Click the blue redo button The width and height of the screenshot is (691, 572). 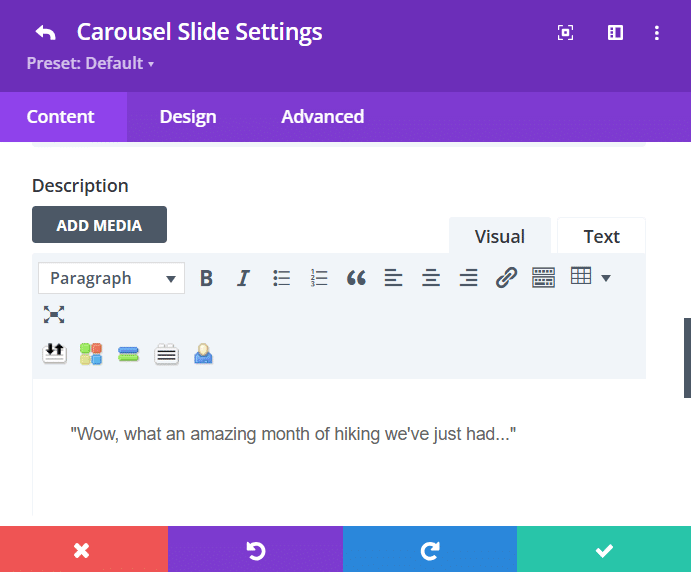(430, 550)
